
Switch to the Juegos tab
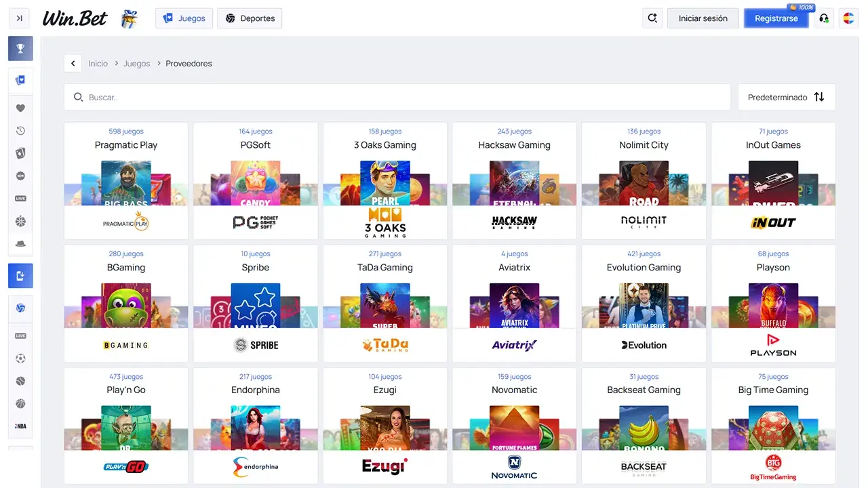click(184, 18)
